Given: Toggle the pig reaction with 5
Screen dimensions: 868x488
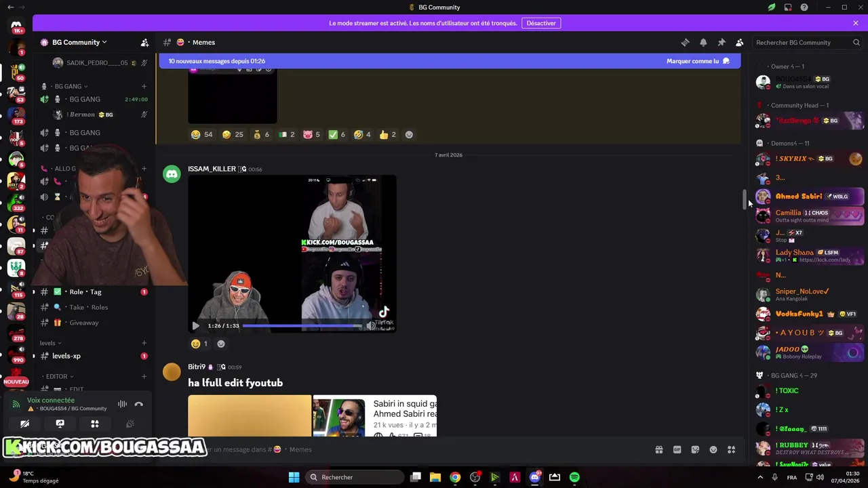Looking at the screenshot, I should (312, 134).
